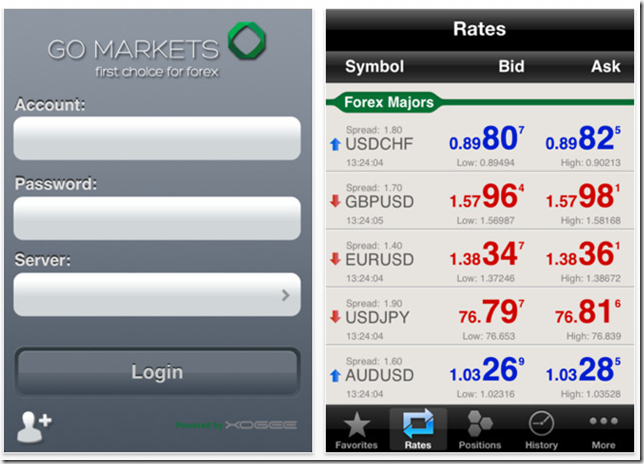Viewport: 644px width, 464px height.
Task: Tap the add new account person icon
Action: tap(34, 427)
